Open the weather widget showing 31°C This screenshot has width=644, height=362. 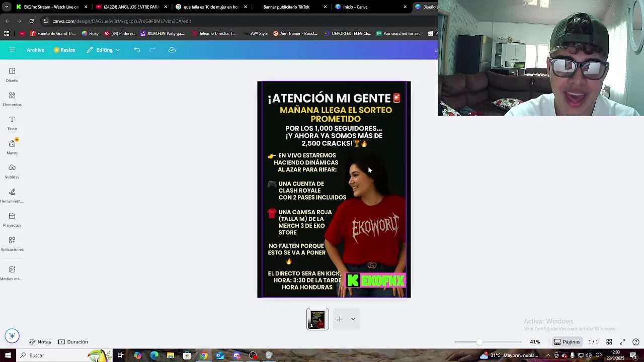point(509,355)
